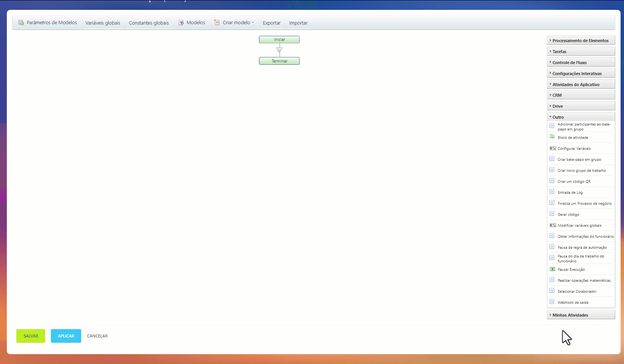This screenshot has height=364, width=624.
Task: Click the 'Webhook de saída' icon
Action: 552,302
